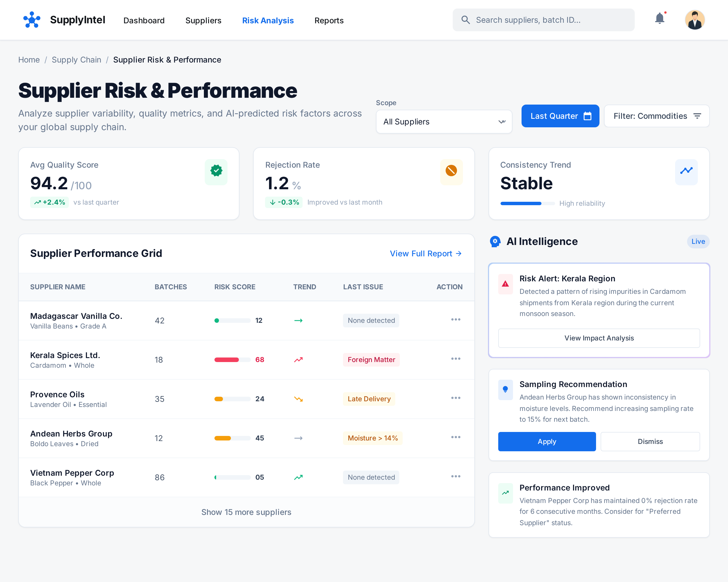Click the Kerala Spices rising trend arrow
Screen dimensions: 728x582
[x=298, y=360]
